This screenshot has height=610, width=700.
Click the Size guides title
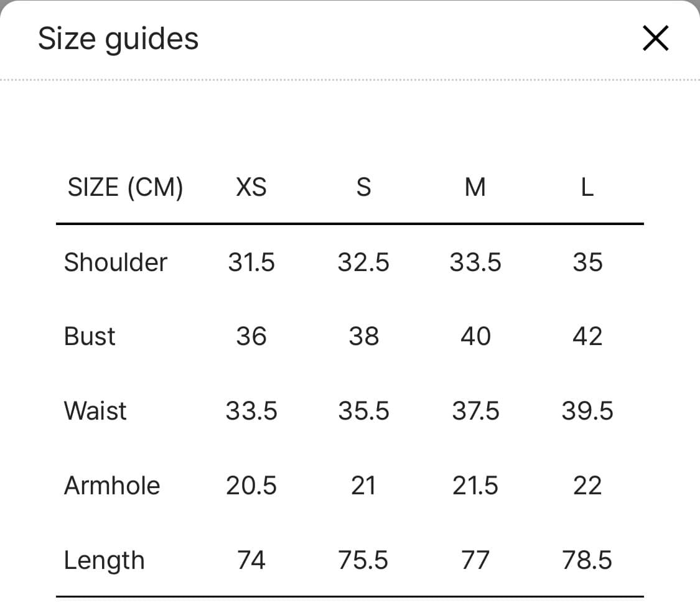click(x=118, y=39)
